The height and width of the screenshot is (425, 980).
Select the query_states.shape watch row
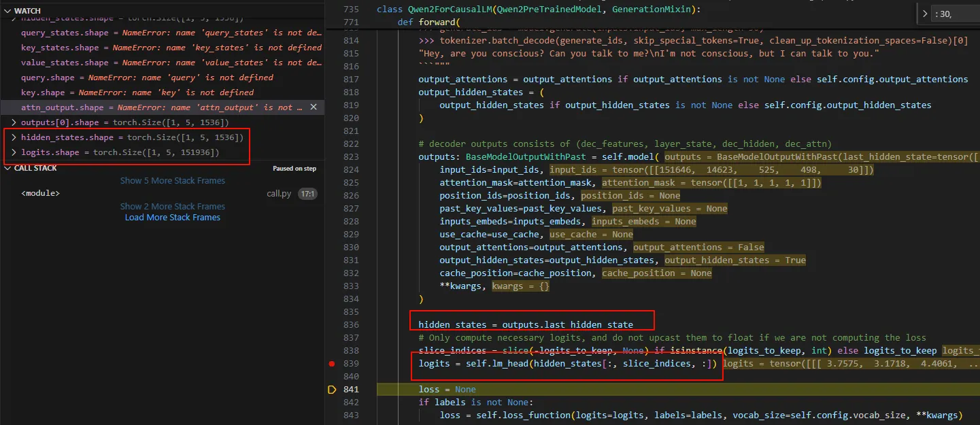pos(162,33)
